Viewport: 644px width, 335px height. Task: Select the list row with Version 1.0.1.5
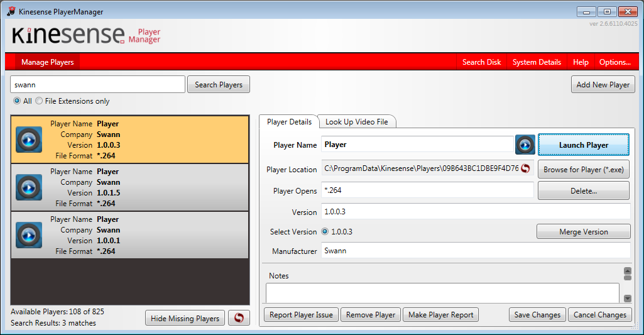pyautogui.click(x=130, y=187)
